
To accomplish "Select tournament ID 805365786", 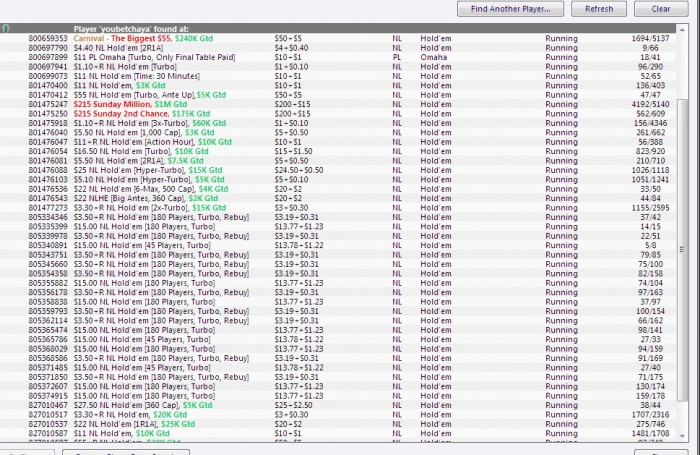I will coord(338,339).
